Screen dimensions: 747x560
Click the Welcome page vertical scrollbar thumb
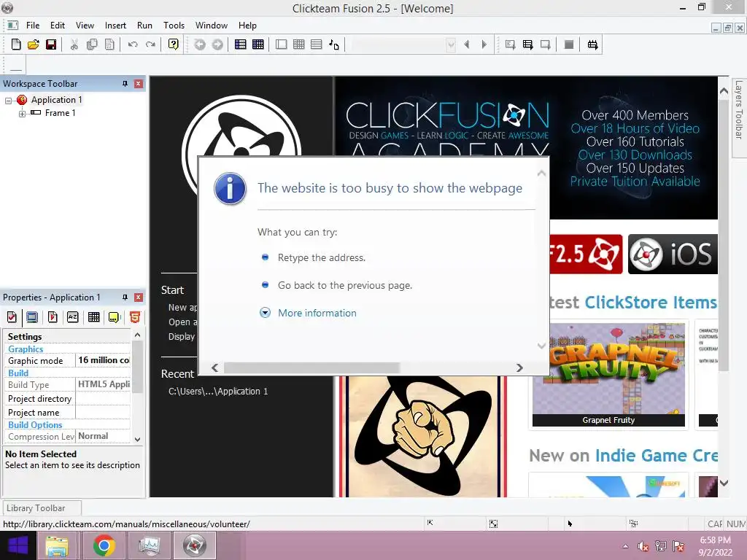click(x=724, y=236)
